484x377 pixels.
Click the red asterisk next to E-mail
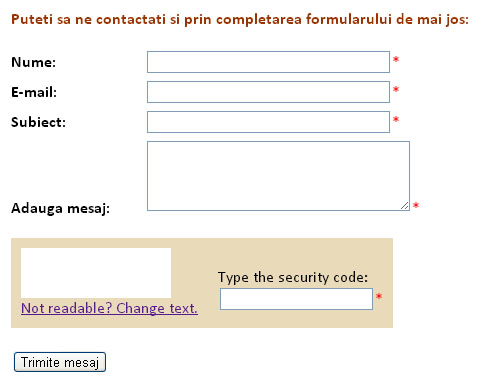[396, 90]
